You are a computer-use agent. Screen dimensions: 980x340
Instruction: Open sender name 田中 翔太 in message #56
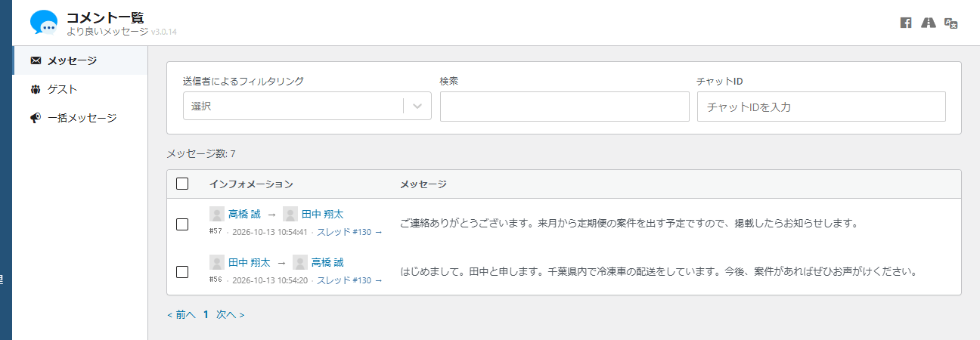(x=250, y=262)
